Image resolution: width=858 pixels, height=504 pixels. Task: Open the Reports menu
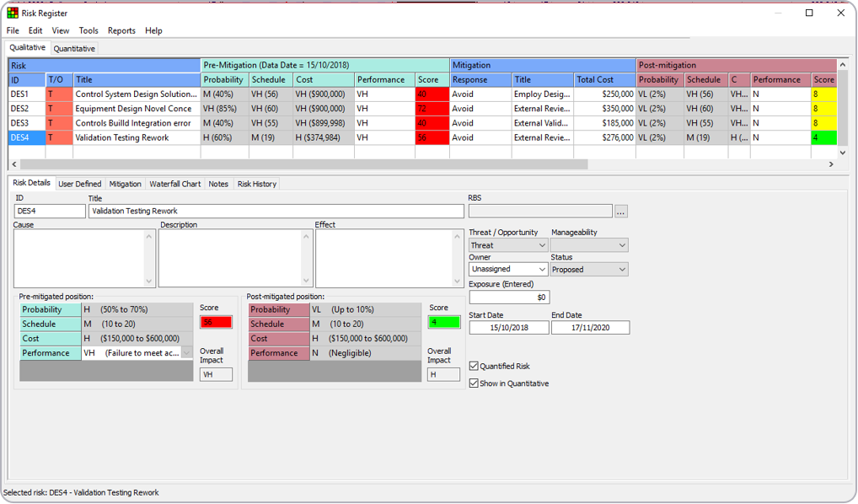(121, 30)
